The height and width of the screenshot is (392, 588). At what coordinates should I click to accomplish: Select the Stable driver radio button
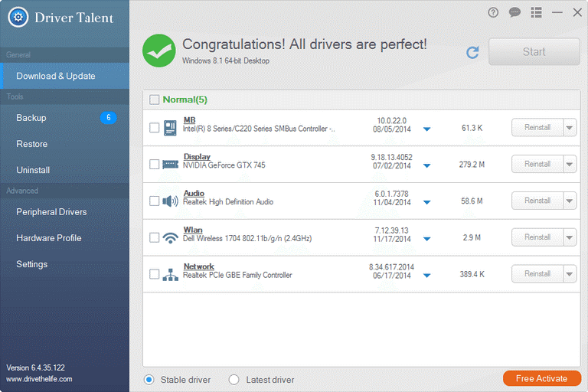point(149,380)
